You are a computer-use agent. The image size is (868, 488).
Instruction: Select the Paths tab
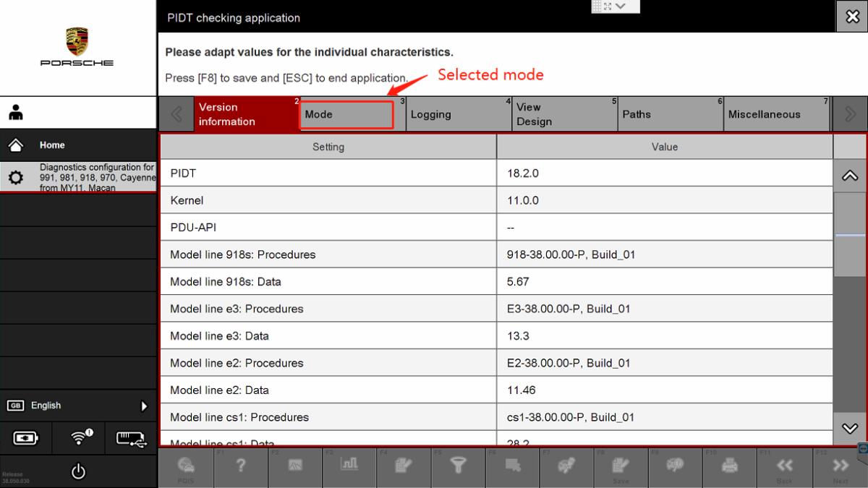pyautogui.click(x=671, y=114)
